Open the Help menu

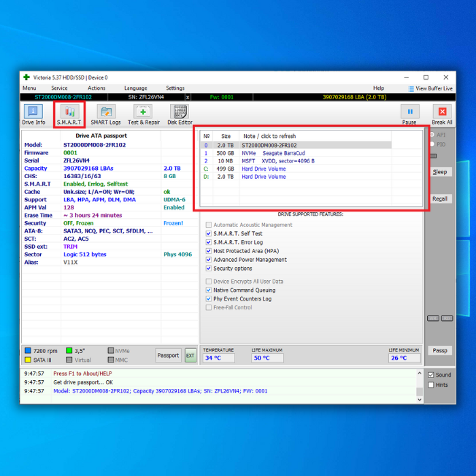pos(379,88)
